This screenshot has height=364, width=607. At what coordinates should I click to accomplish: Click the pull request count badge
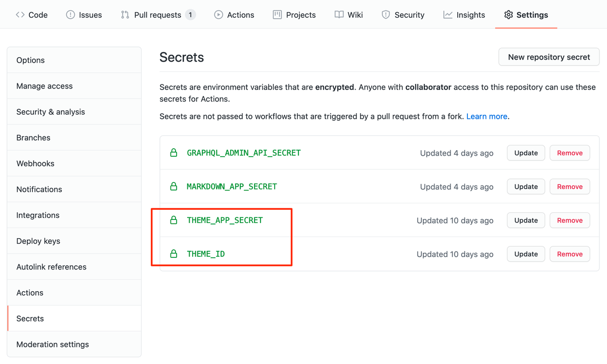pyautogui.click(x=191, y=15)
